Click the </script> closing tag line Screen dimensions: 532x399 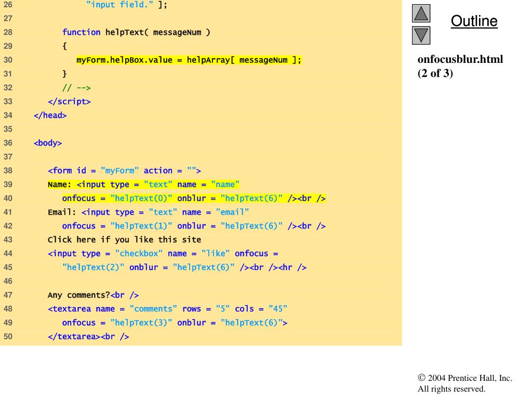69,101
